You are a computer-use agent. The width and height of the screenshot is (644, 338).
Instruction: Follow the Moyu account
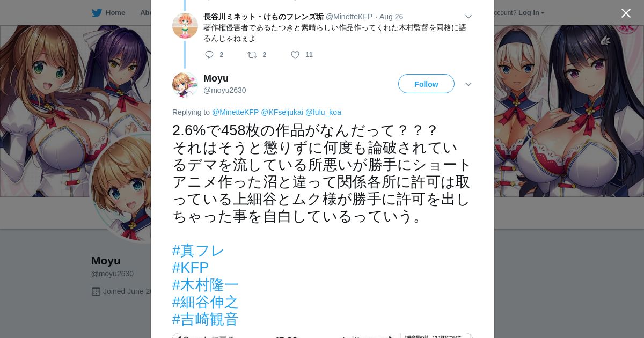(x=426, y=84)
